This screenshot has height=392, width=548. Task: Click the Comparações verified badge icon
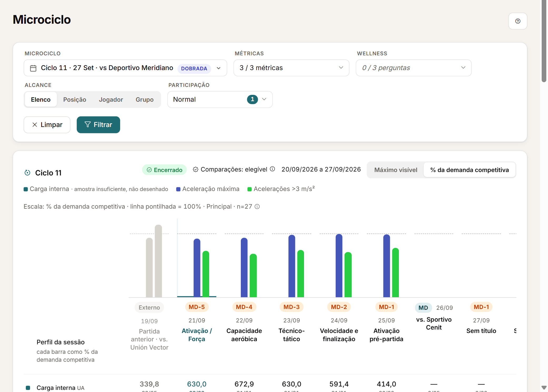[x=195, y=169]
